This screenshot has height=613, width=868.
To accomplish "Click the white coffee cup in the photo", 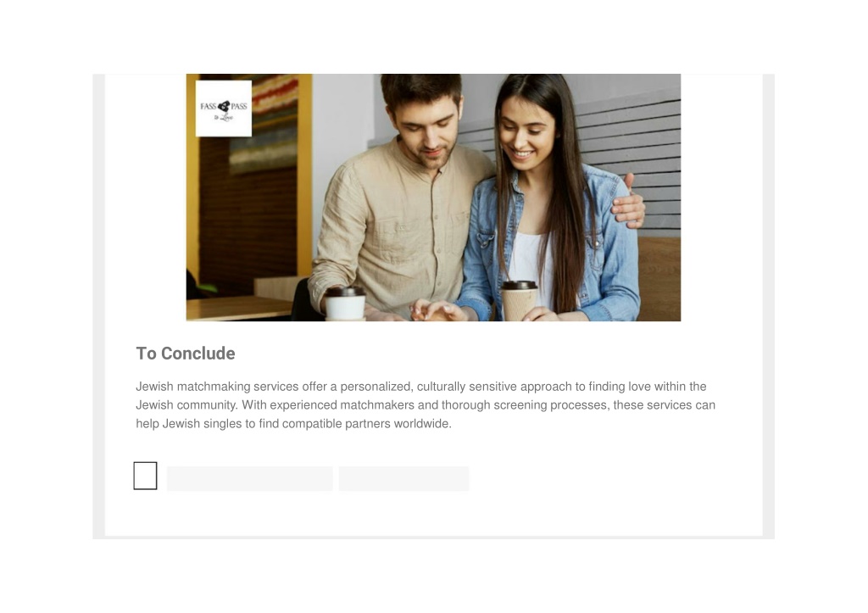I will pyautogui.click(x=345, y=304).
